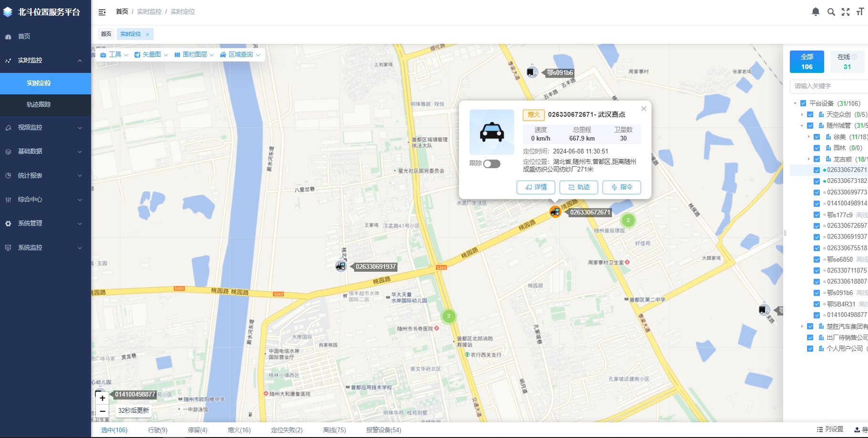Open 轨迹跟踪 in the sidebar
The image size is (868, 438).
(45, 104)
